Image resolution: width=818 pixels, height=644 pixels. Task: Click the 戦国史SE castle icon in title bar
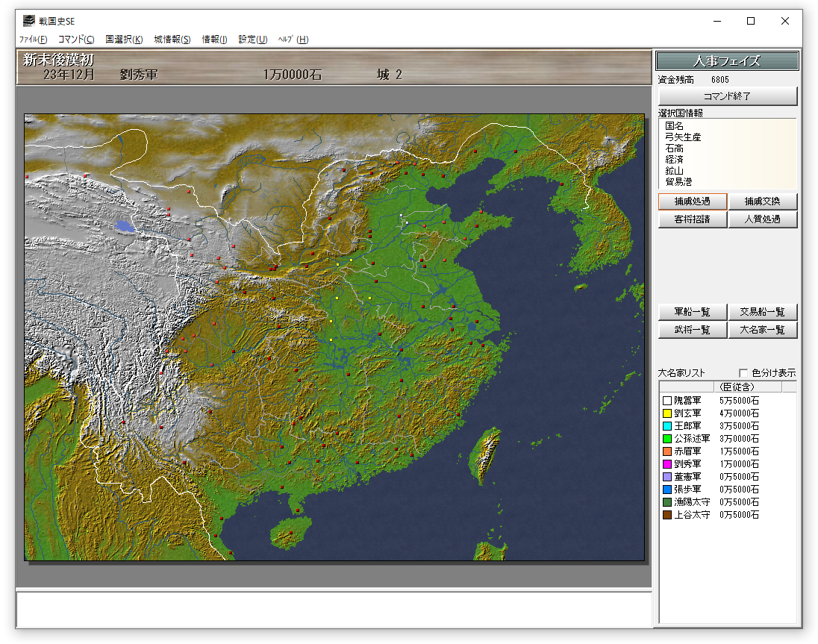[x=29, y=21]
